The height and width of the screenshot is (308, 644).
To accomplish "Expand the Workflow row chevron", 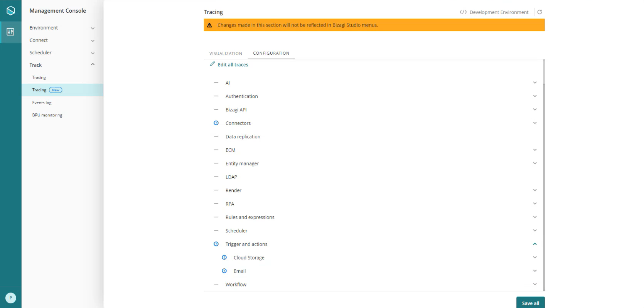I will click(535, 284).
